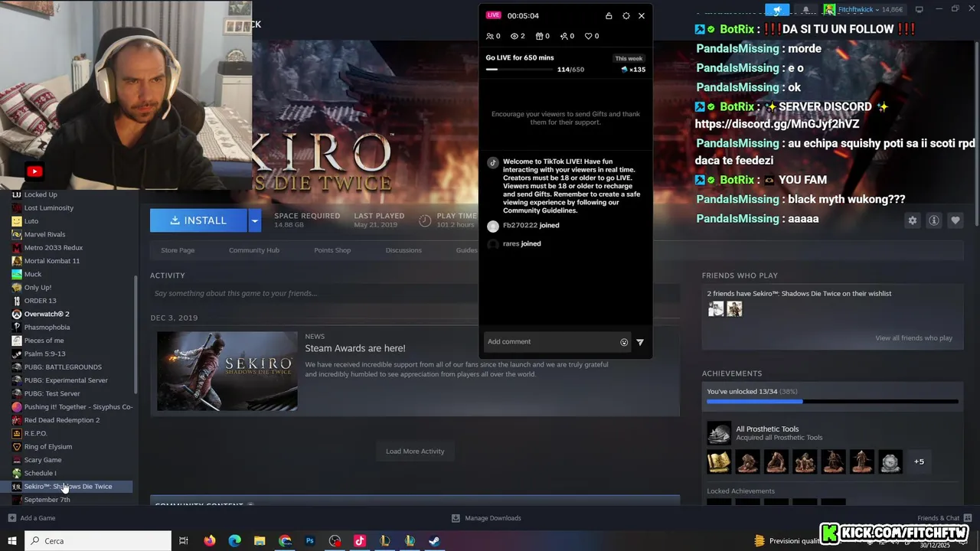Click the This week label in LIVE panel
Screen dimensions: 980x551
(x=629, y=58)
